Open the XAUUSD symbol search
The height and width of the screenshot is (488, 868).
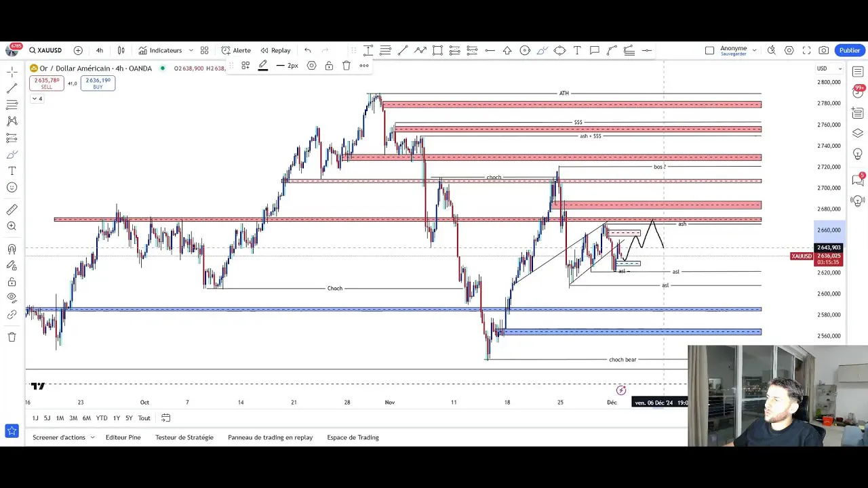pos(45,50)
